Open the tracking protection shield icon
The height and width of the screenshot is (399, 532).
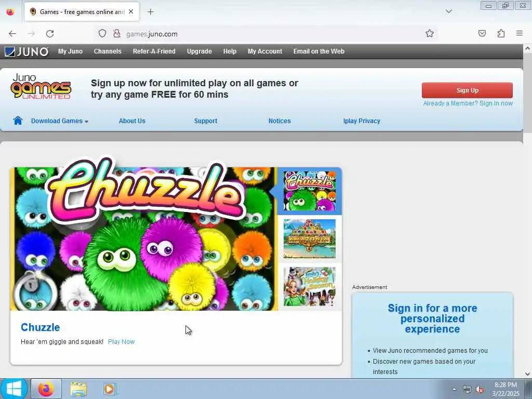(x=102, y=34)
